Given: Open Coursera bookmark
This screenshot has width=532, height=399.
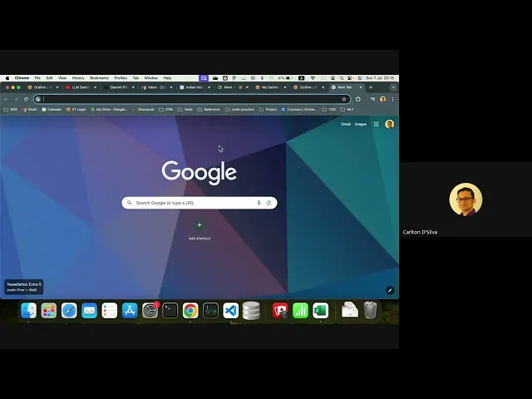Looking at the screenshot, I should (299, 109).
